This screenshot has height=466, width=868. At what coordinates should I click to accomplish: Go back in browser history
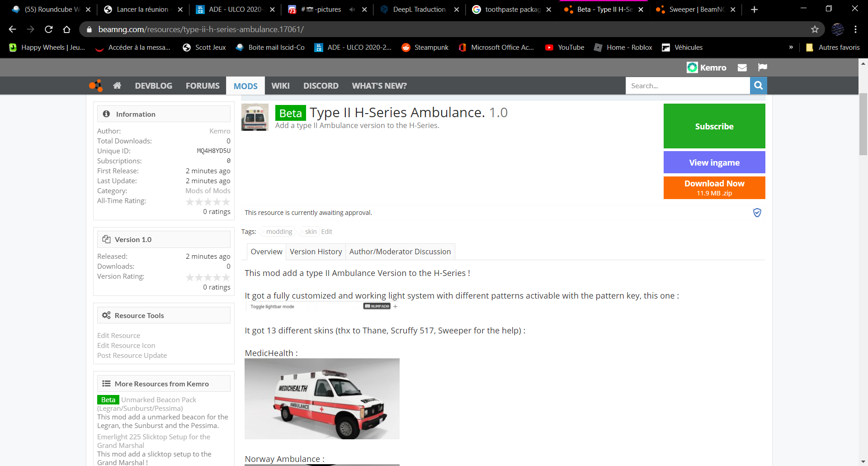(13, 29)
